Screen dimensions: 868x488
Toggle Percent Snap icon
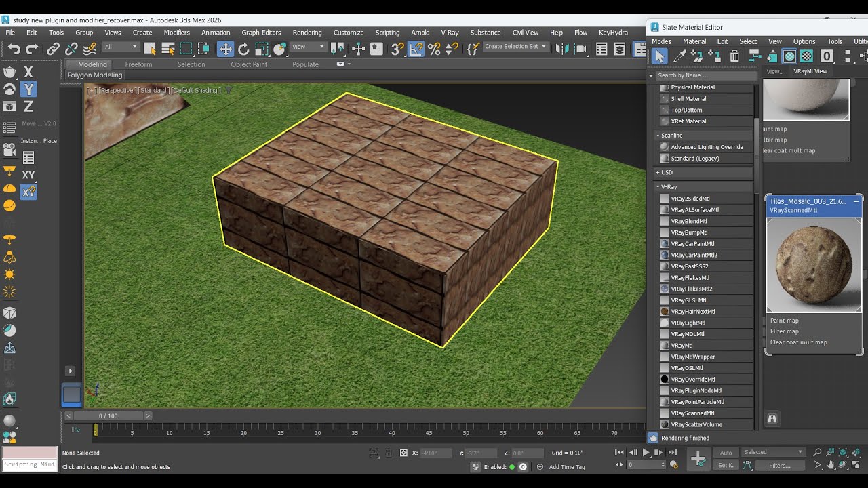[x=434, y=49]
